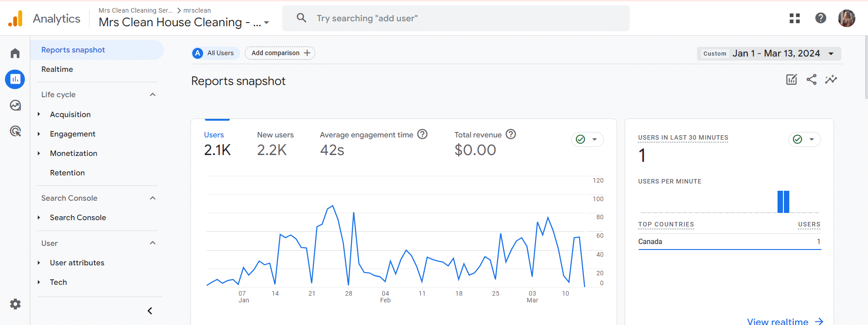Open the Help question mark icon
The height and width of the screenshot is (325, 868).
[821, 18]
